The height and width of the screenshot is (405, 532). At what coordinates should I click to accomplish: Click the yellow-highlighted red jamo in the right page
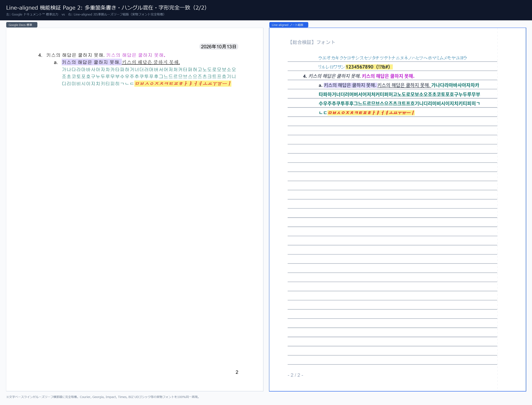pos(371,113)
